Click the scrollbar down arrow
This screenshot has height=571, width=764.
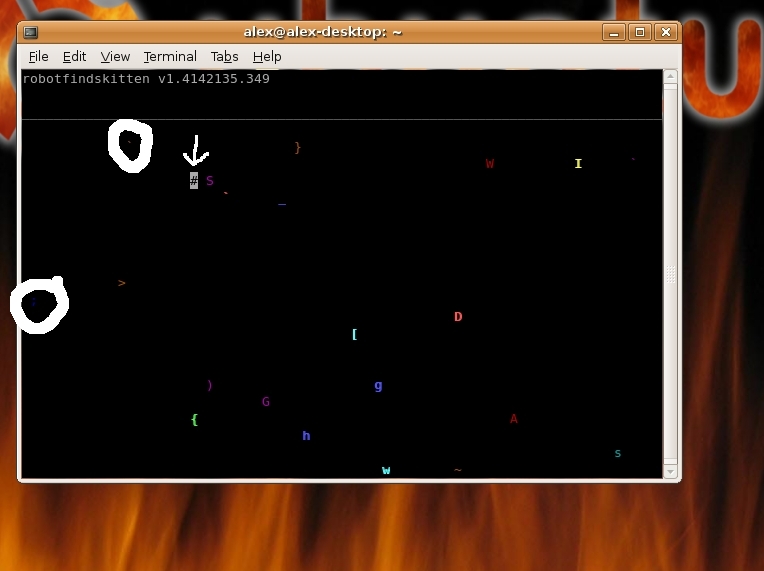coord(670,472)
